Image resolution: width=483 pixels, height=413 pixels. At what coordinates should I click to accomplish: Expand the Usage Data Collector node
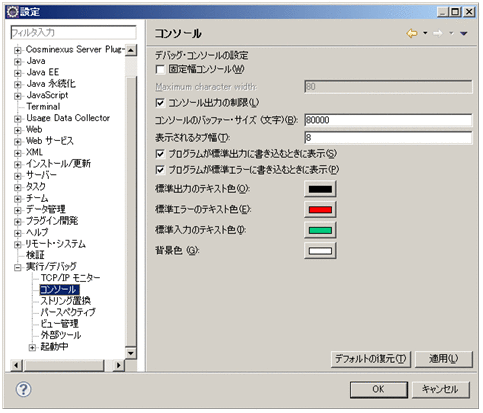pyautogui.click(x=17, y=119)
